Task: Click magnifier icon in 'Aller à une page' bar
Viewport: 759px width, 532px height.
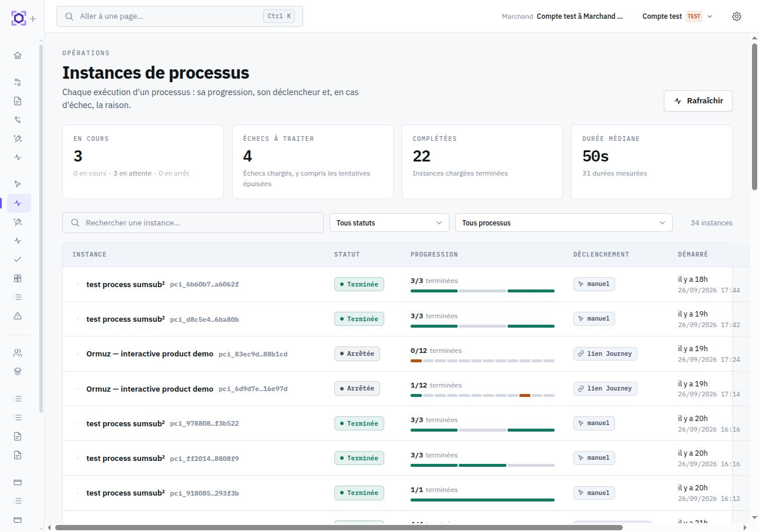Action: 70,16
